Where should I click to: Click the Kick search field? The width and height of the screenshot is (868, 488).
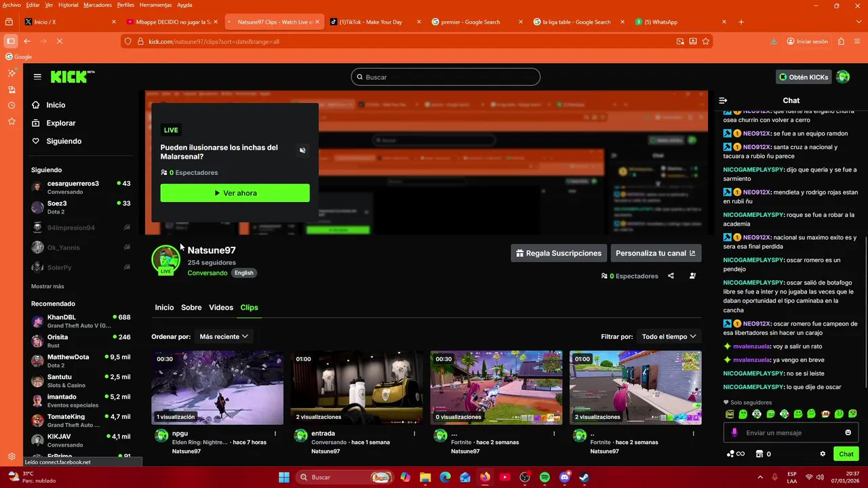(446, 77)
